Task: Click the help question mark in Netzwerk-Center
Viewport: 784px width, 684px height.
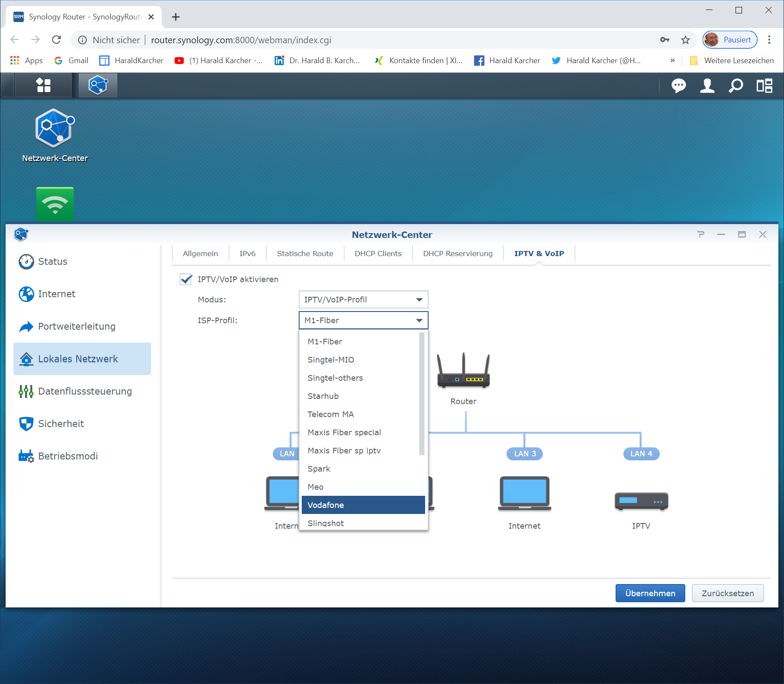Action: click(x=700, y=234)
